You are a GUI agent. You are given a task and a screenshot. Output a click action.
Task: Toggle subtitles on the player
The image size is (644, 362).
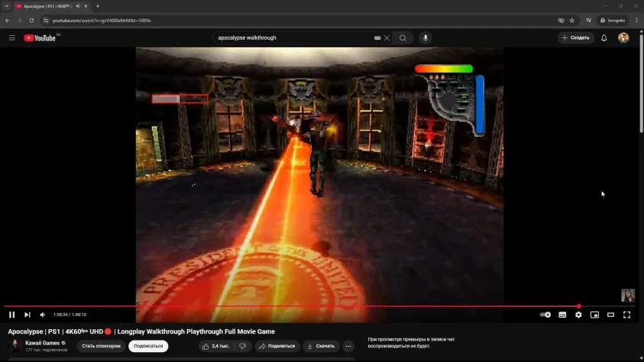562,315
